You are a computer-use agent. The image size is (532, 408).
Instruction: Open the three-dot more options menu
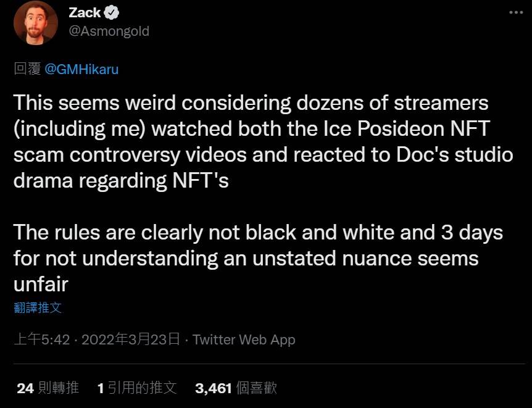click(516, 12)
